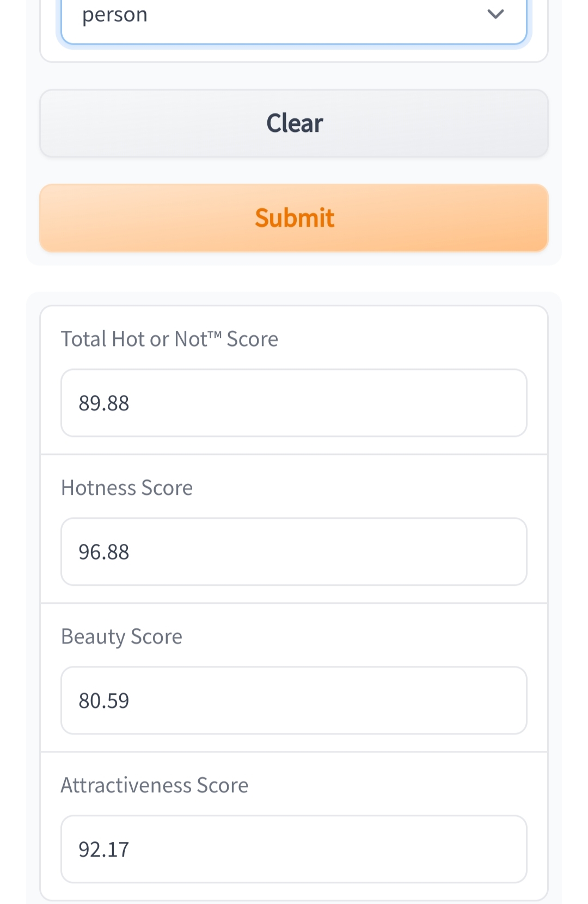
Task: Click the 'Clear' text on gray button
Action: (295, 123)
